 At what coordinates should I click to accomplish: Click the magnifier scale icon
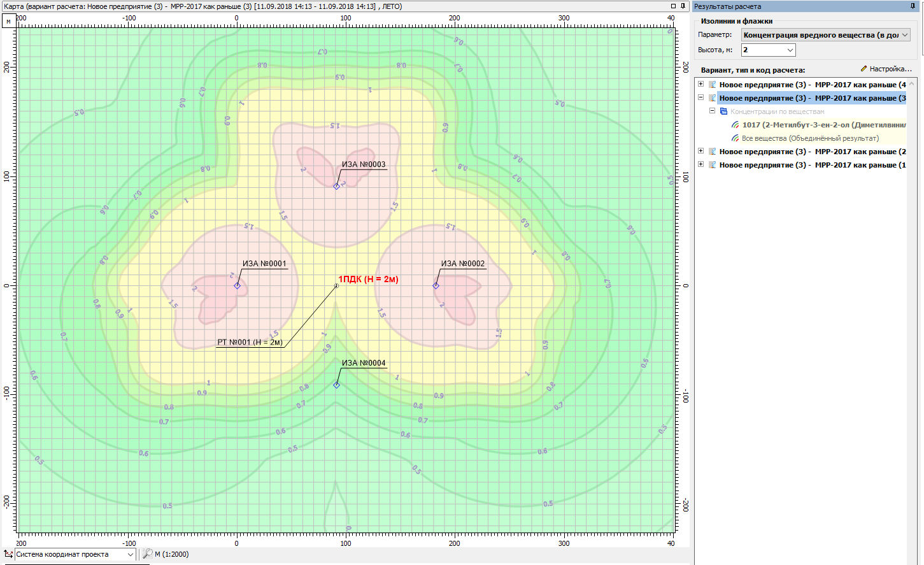pos(147,554)
